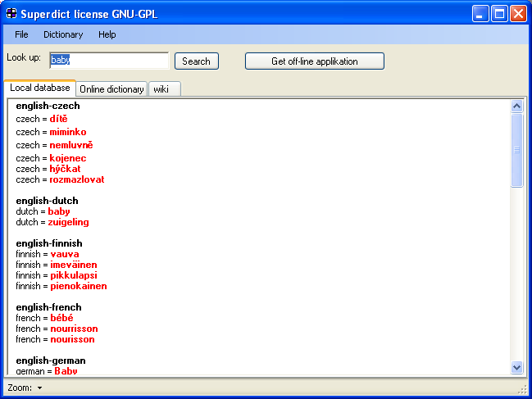Click the Zoom label in status bar
This screenshot has height=399, width=532.
[x=20, y=388]
